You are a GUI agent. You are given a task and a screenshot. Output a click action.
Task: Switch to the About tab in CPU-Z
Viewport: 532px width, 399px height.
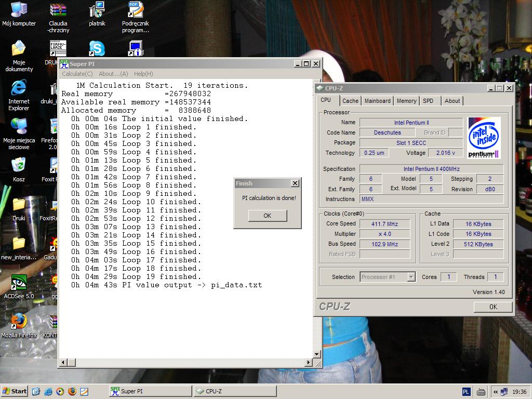coord(453,101)
